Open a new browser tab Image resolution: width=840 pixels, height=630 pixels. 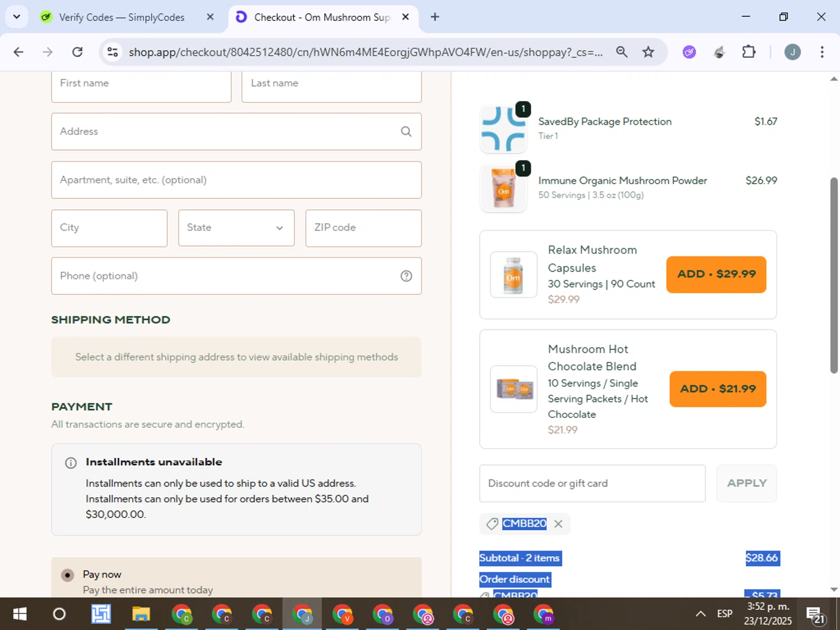point(435,17)
